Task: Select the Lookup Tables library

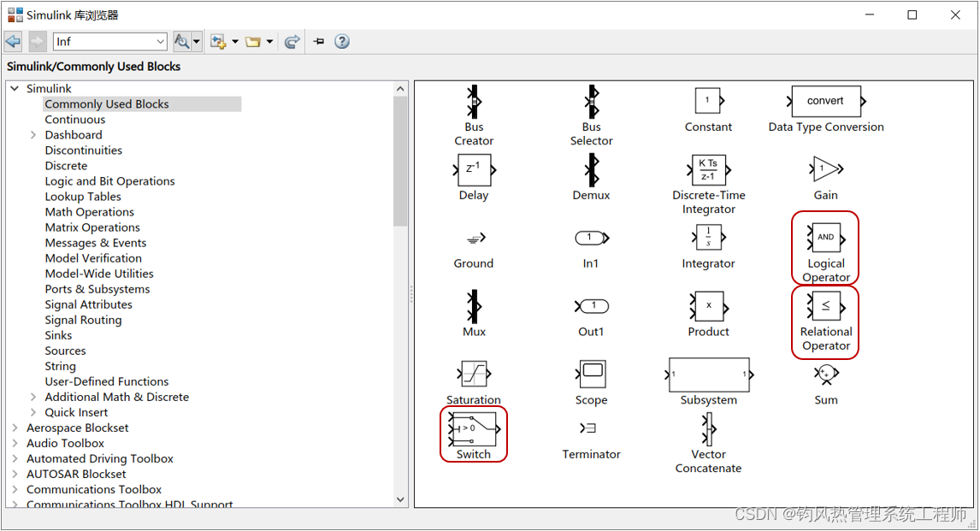Action: [x=82, y=197]
